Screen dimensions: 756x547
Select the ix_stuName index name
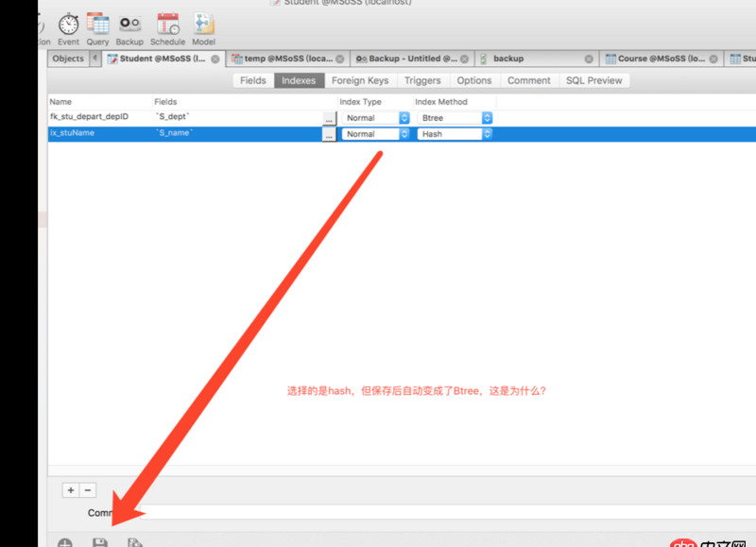[73, 133]
